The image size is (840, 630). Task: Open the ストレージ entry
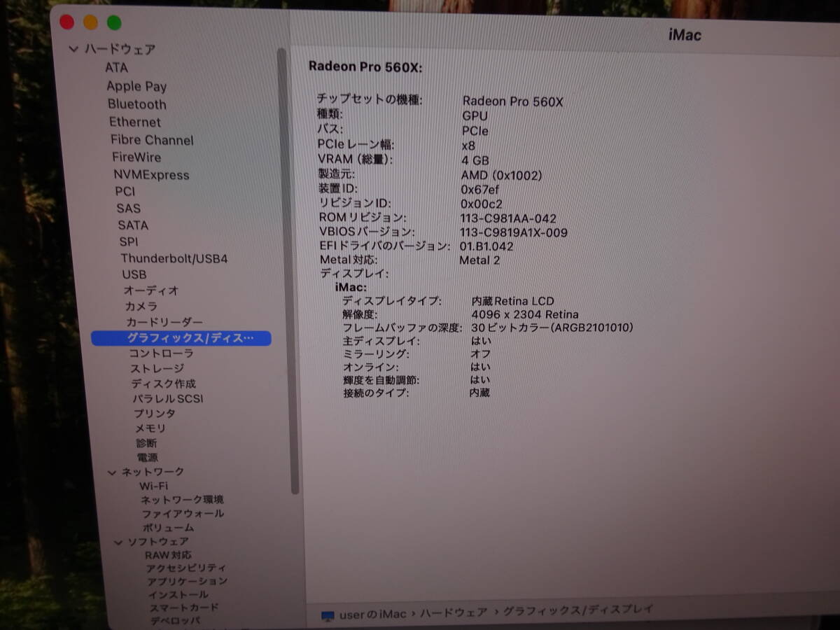click(157, 369)
